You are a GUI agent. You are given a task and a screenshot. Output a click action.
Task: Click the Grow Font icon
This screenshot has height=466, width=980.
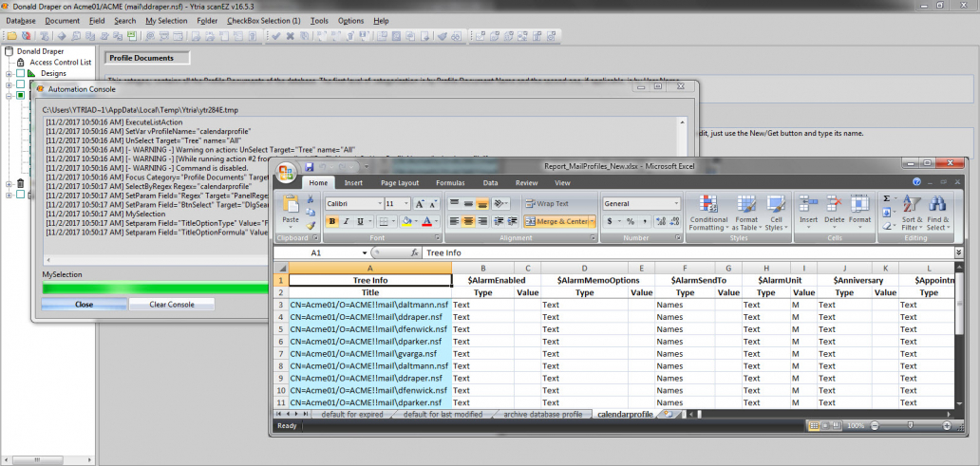pyautogui.click(x=420, y=204)
